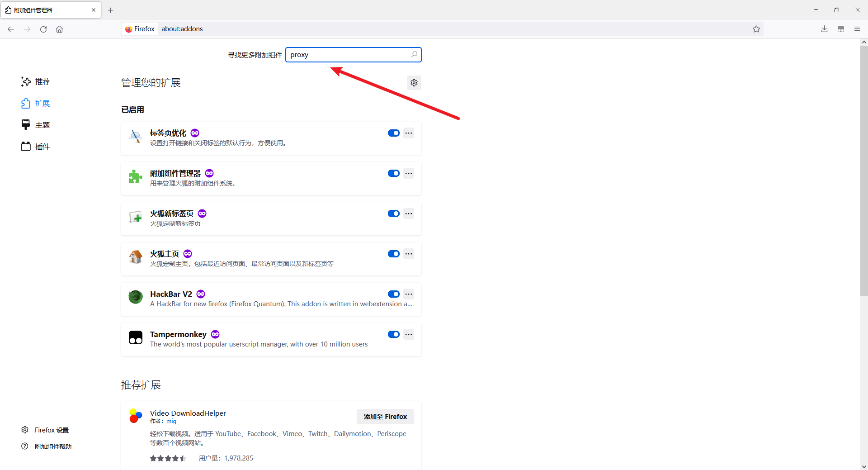Image resolution: width=868 pixels, height=470 pixels.
Task: Disable the 附加组件管理器 extension toggle
Action: (394, 173)
